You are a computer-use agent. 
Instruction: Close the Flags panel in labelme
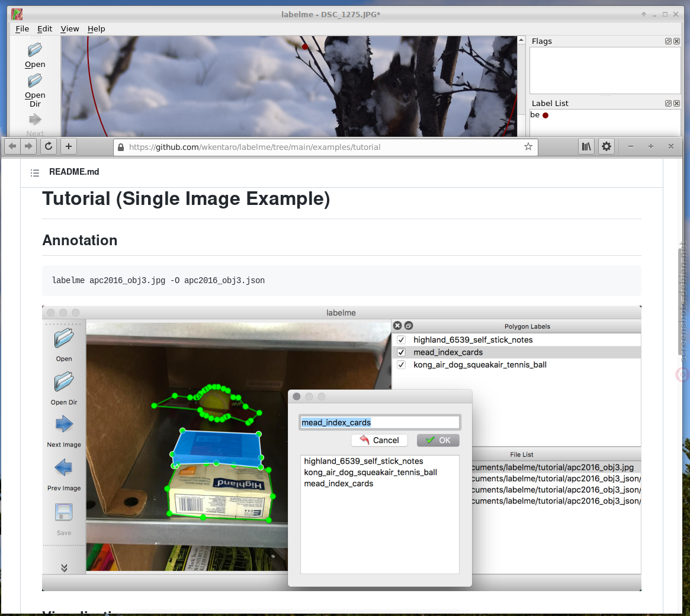point(677,41)
